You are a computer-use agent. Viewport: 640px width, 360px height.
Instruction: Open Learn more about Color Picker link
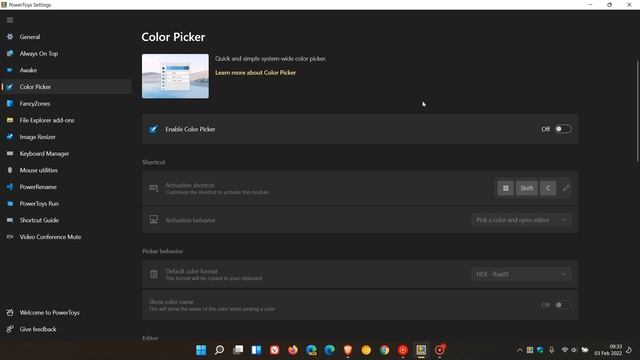tap(256, 73)
